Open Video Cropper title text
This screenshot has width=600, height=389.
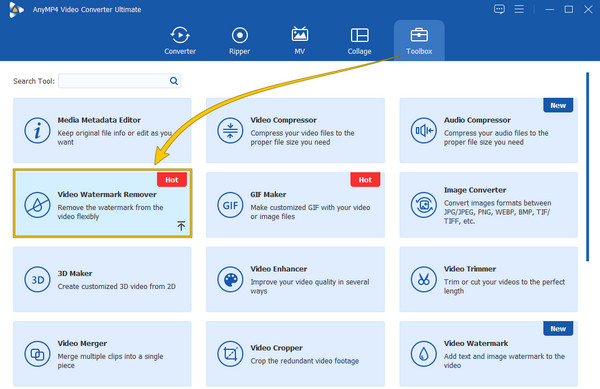coord(276,348)
